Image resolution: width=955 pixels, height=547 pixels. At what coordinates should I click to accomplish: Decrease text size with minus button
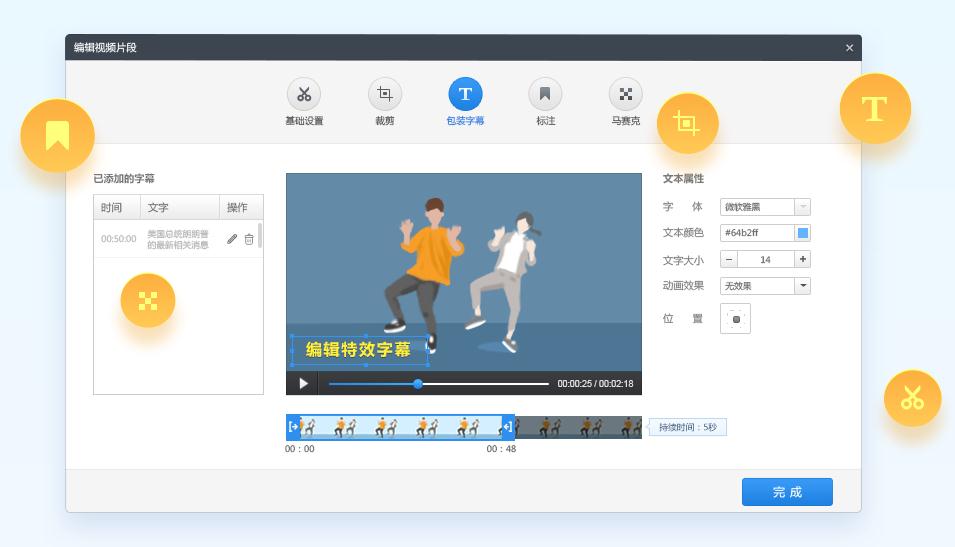click(x=729, y=259)
